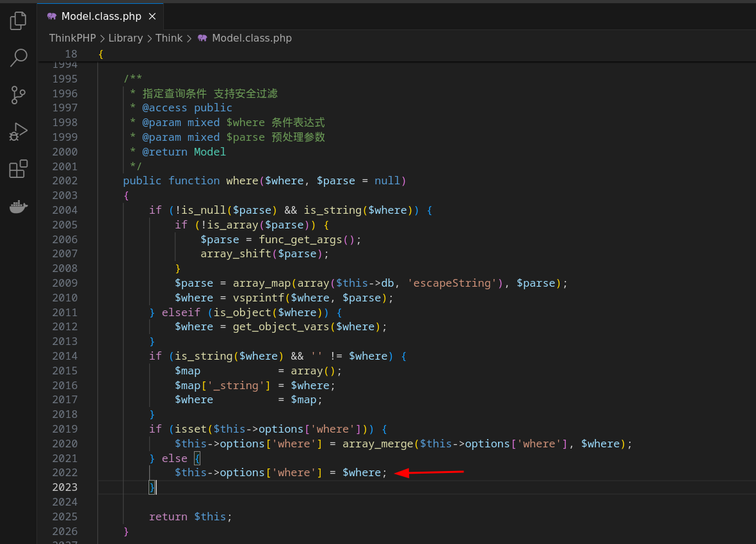The image size is (756, 544).
Task: Open the Extensions view
Action: tap(19, 169)
